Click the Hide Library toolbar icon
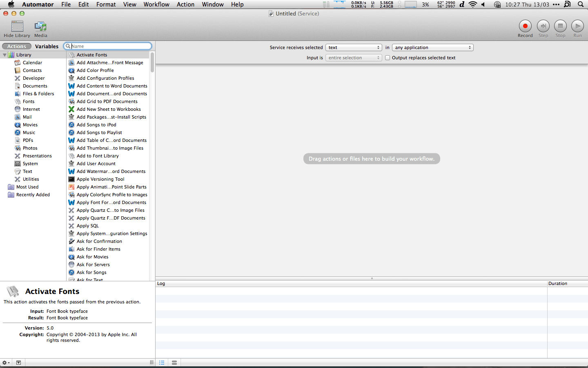588x368 pixels. [17, 27]
